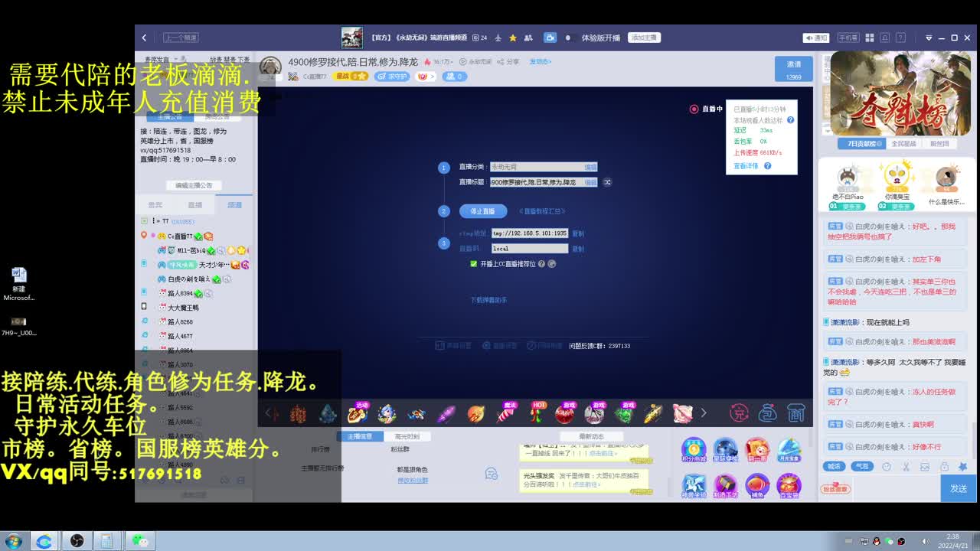This screenshot has width=980, height=551.
Task: Go back using the left arrow icon
Action: click(144, 37)
